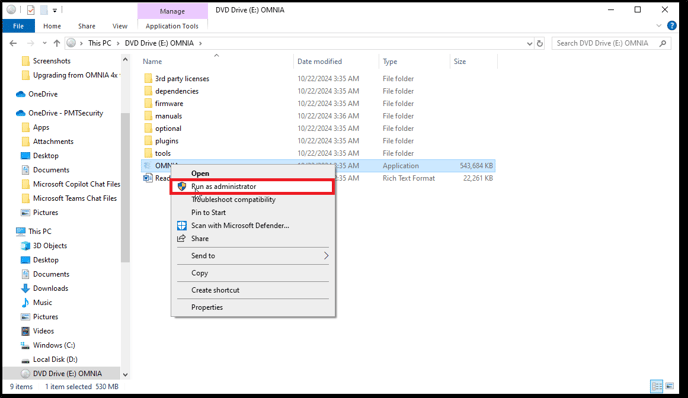The image size is (688, 398).
Task: Expand the ribbon chevron
Action: pyautogui.click(x=659, y=26)
